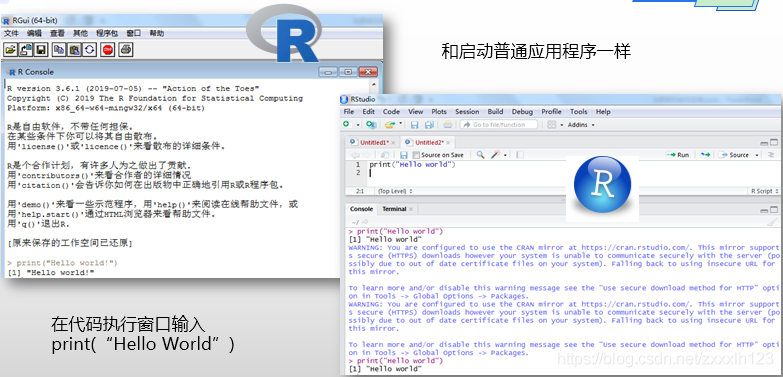Click the Compile report notebook icon in editor
783x377 pixels.
point(520,155)
